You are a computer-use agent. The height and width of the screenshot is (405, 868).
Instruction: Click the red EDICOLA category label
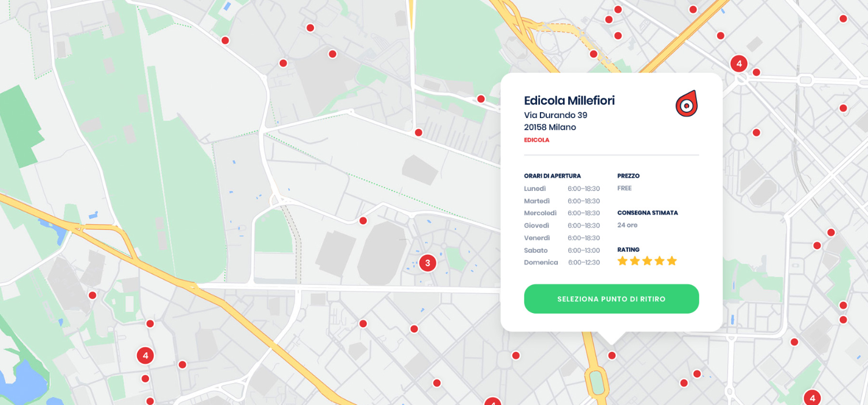pyautogui.click(x=536, y=140)
